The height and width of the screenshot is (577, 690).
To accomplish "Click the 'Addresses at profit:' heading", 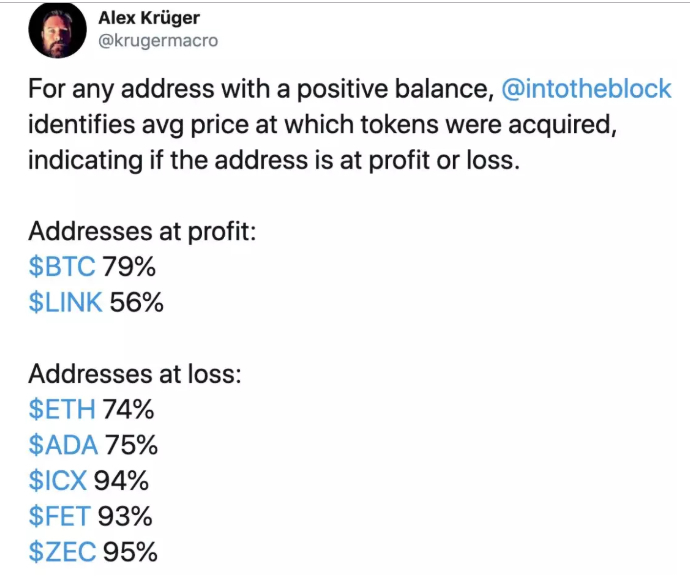I will point(142,231).
